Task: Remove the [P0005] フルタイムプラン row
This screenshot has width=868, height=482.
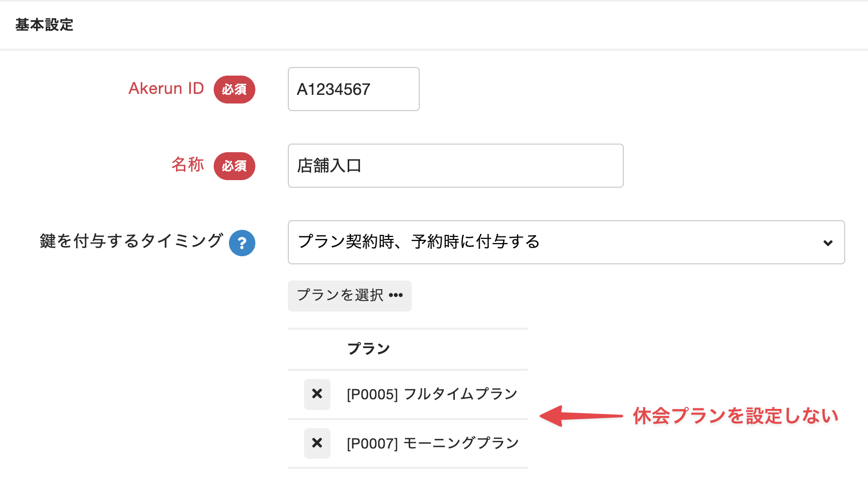Action: point(317,394)
